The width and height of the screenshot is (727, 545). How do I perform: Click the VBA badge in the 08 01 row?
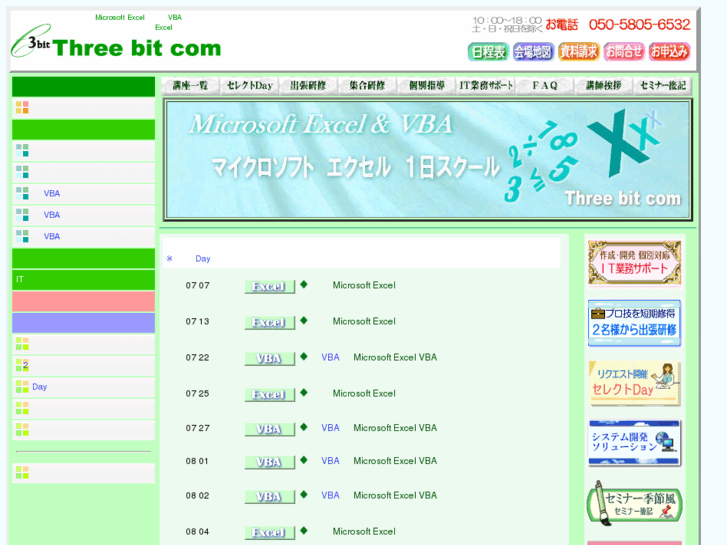point(269,462)
